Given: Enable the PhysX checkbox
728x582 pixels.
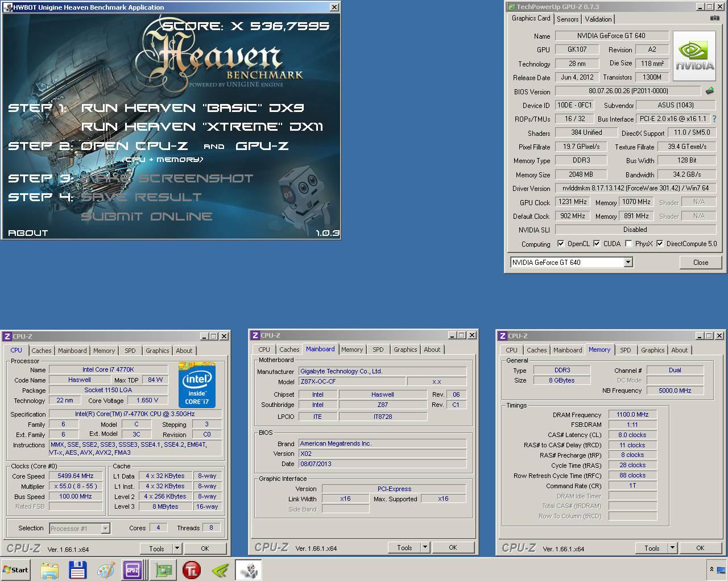Looking at the screenshot, I should 628,243.
